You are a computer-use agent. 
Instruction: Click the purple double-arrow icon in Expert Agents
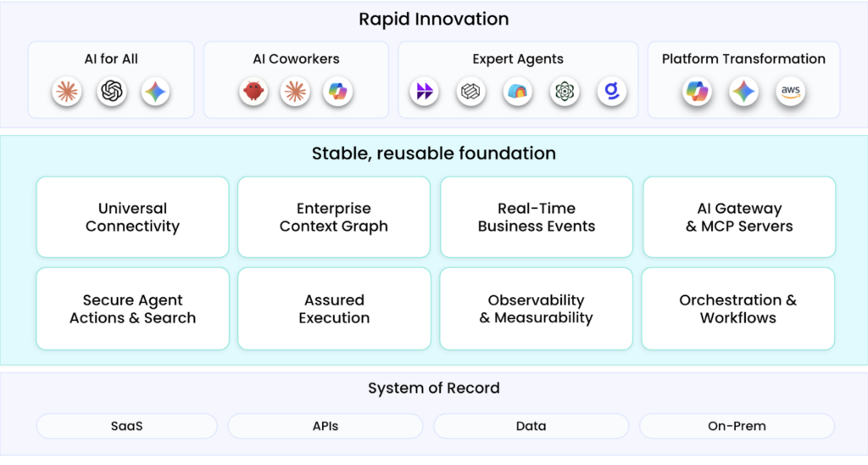pos(425,92)
